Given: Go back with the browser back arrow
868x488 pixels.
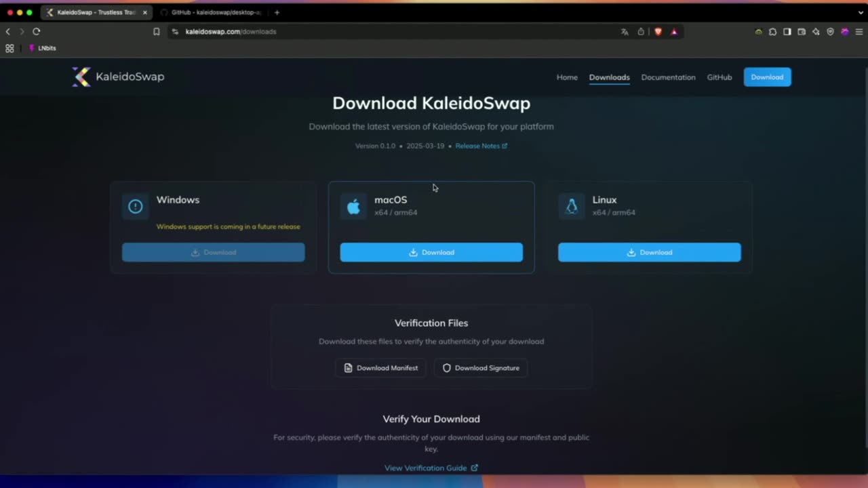Looking at the screenshot, I should [x=8, y=31].
